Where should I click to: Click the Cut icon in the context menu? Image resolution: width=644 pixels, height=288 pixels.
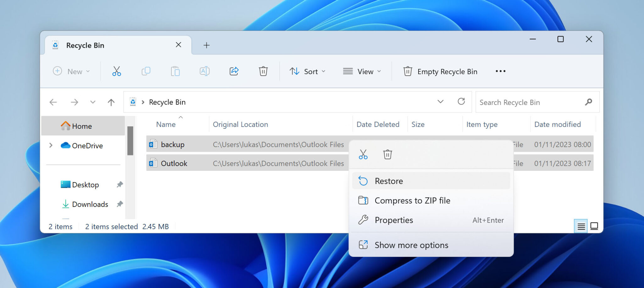pyautogui.click(x=363, y=154)
